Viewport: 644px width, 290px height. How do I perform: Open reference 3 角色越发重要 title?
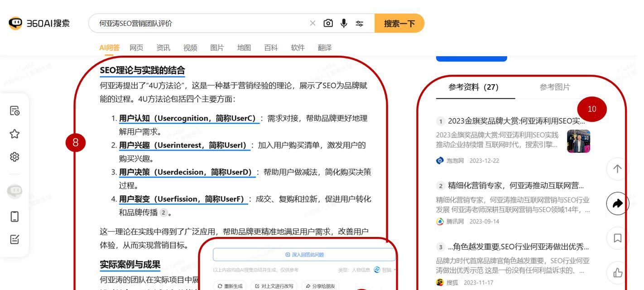click(518, 247)
